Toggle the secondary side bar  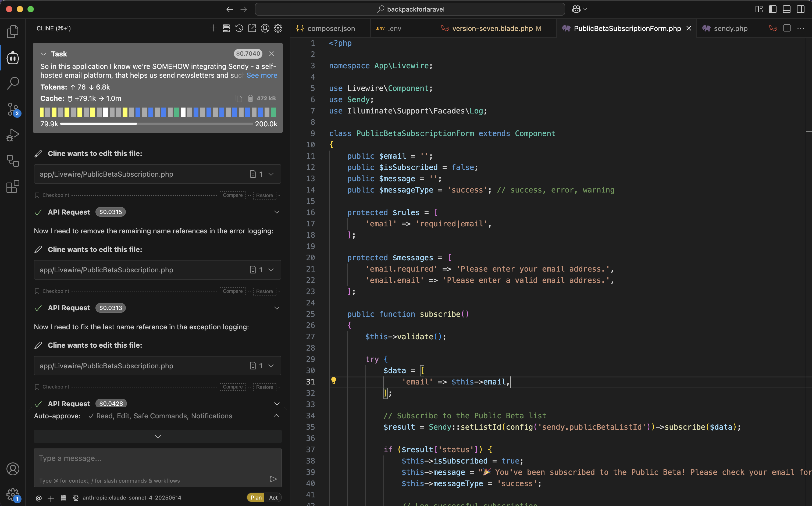pyautogui.click(x=801, y=9)
